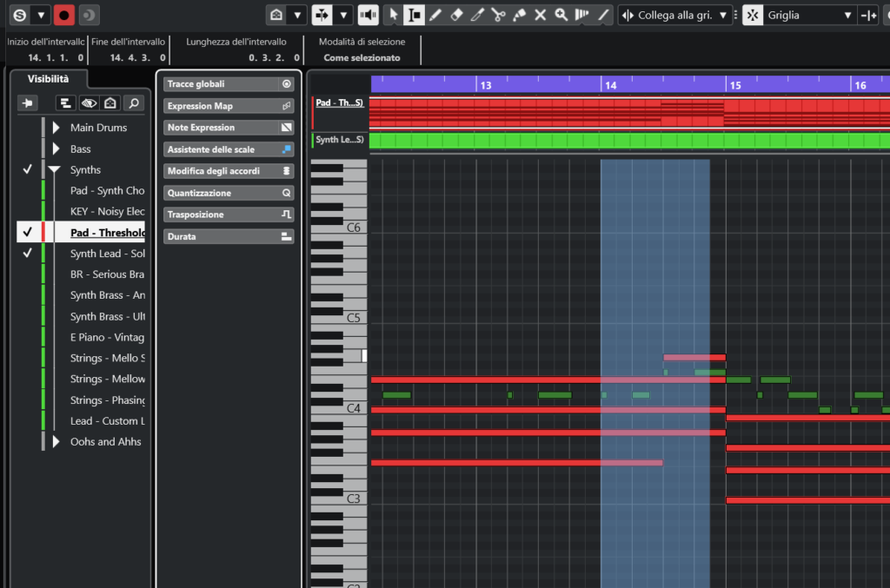Image resolution: width=890 pixels, height=588 pixels.
Task: Select the Time Warp tool
Action: point(582,16)
